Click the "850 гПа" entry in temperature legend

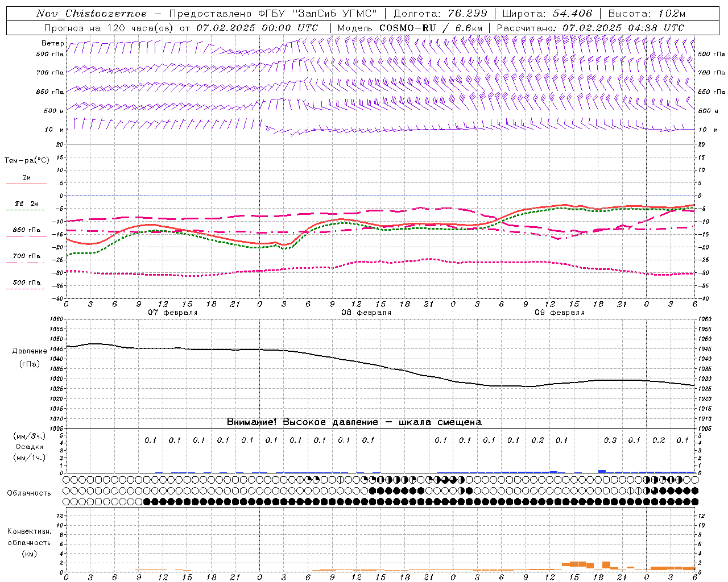27,230
